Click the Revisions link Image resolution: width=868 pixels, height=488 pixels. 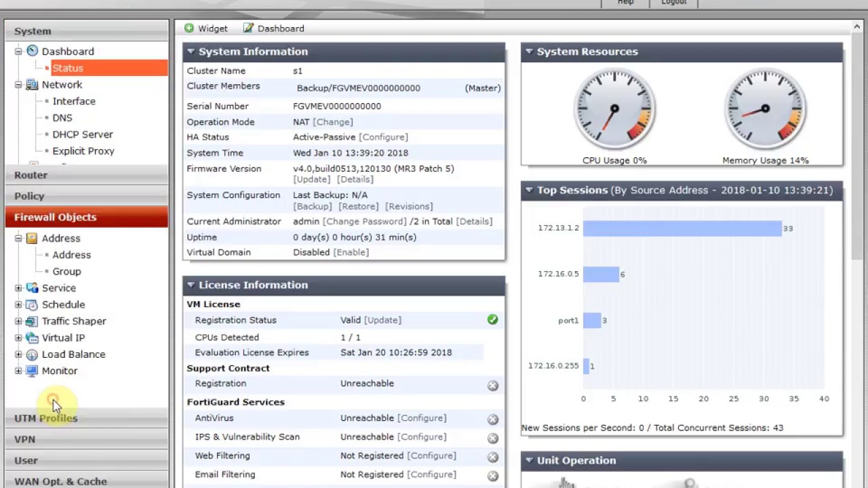[x=409, y=207]
